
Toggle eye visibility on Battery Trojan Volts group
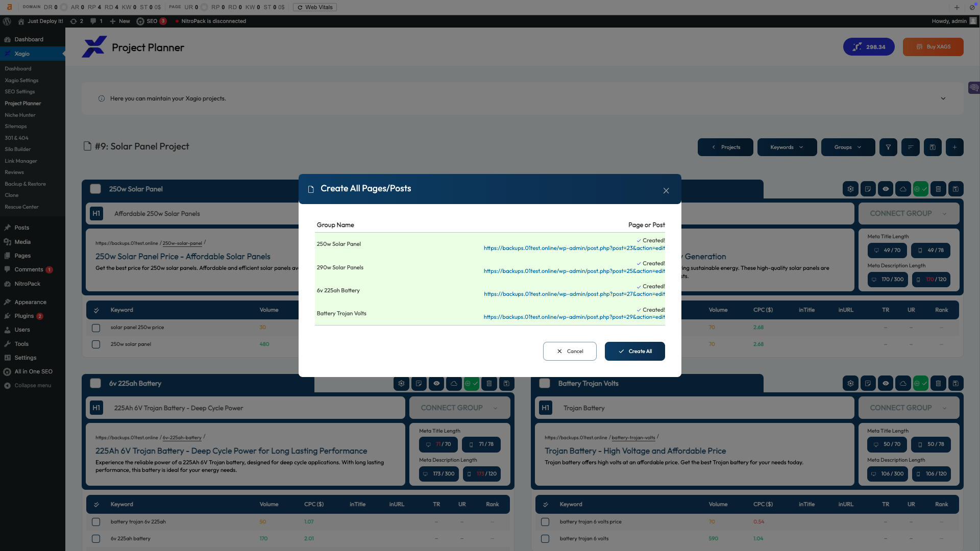coord(886,383)
